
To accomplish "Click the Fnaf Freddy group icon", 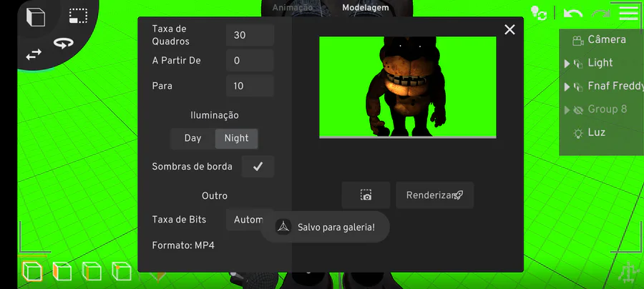I will [x=578, y=87].
